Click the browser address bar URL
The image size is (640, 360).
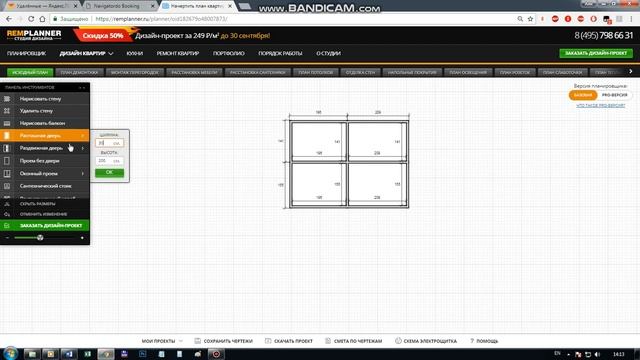pyautogui.click(x=161, y=19)
